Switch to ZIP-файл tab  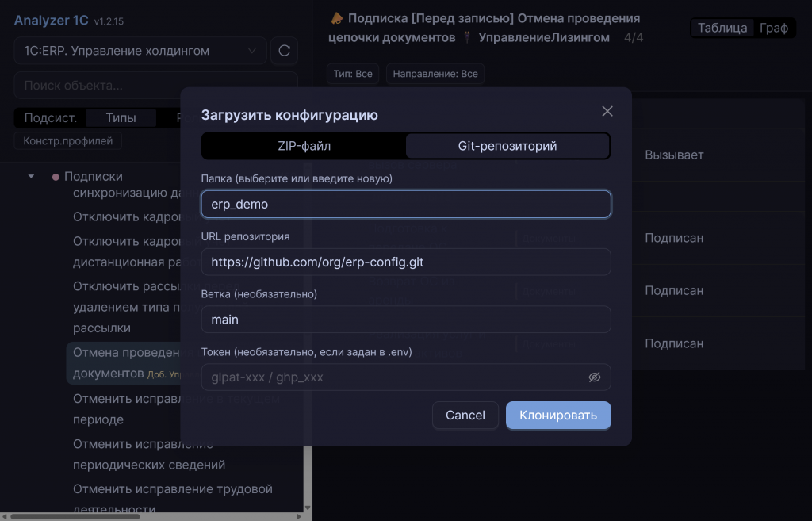click(304, 146)
